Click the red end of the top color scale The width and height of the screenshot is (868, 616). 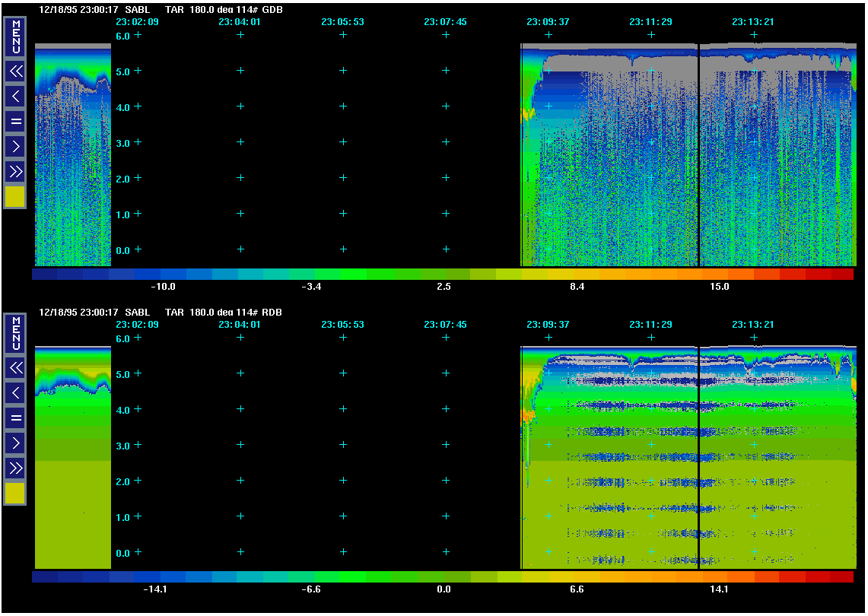click(x=841, y=274)
